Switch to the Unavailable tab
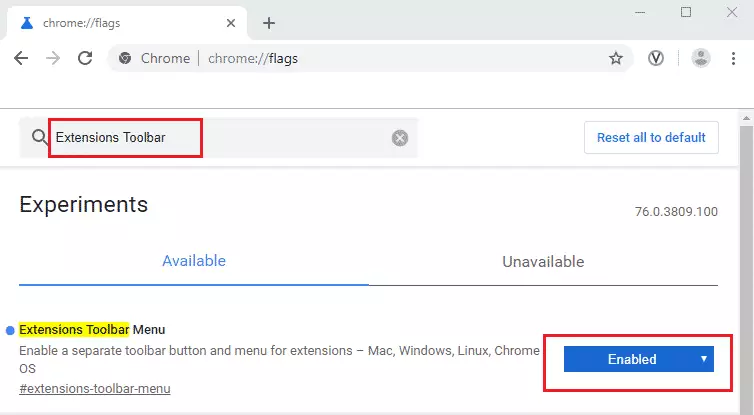Screen dimensions: 754x415 (543, 262)
